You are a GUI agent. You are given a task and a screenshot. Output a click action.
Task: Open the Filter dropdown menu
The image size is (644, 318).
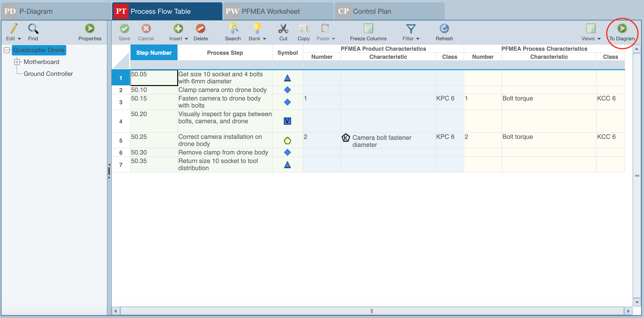pyautogui.click(x=418, y=39)
